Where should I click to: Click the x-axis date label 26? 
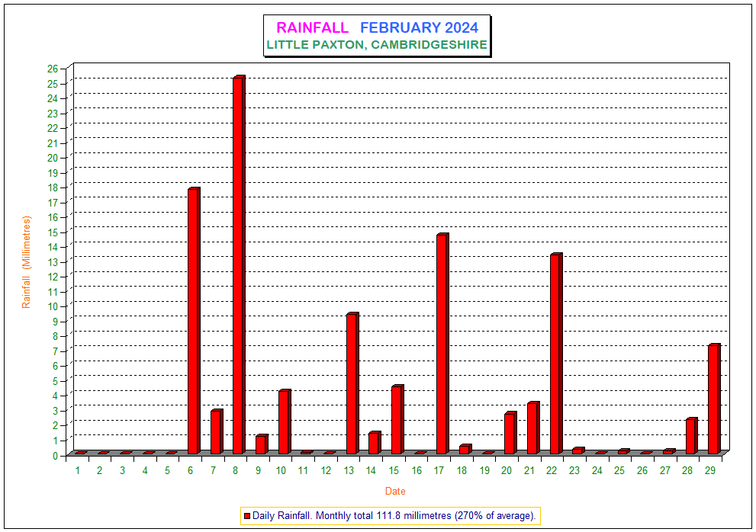tap(642, 470)
